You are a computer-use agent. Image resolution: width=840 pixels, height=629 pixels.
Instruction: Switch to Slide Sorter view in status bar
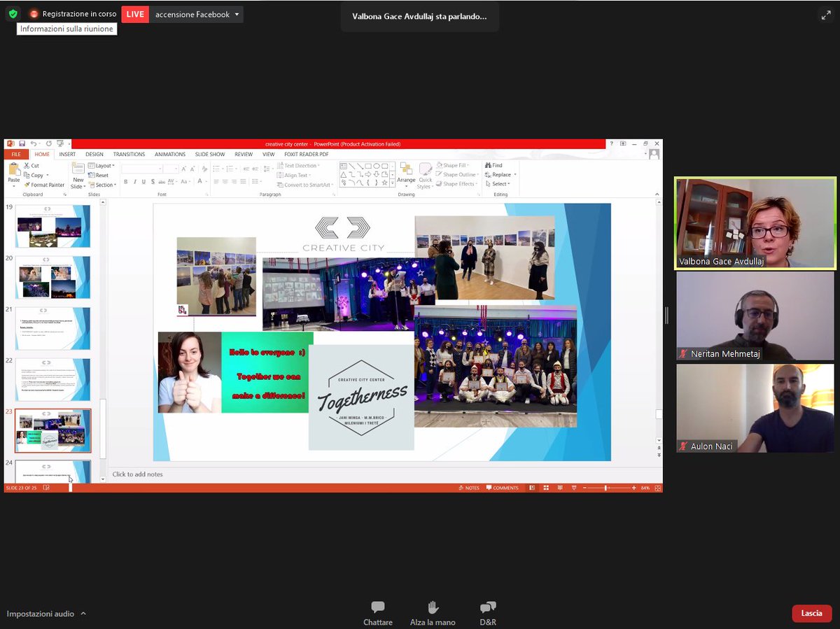coord(545,488)
